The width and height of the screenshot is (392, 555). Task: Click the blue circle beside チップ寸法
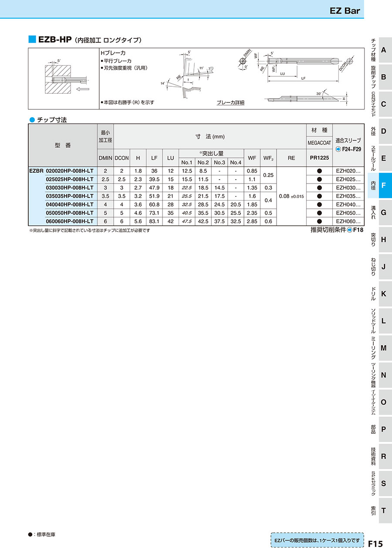[31, 119]
